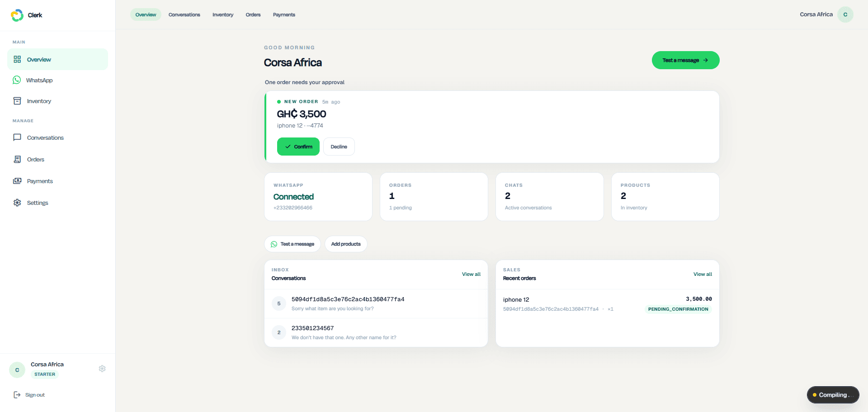The height and width of the screenshot is (412, 868).
Task: Click the Conversations chat bubble icon
Action: [x=17, y=137]
